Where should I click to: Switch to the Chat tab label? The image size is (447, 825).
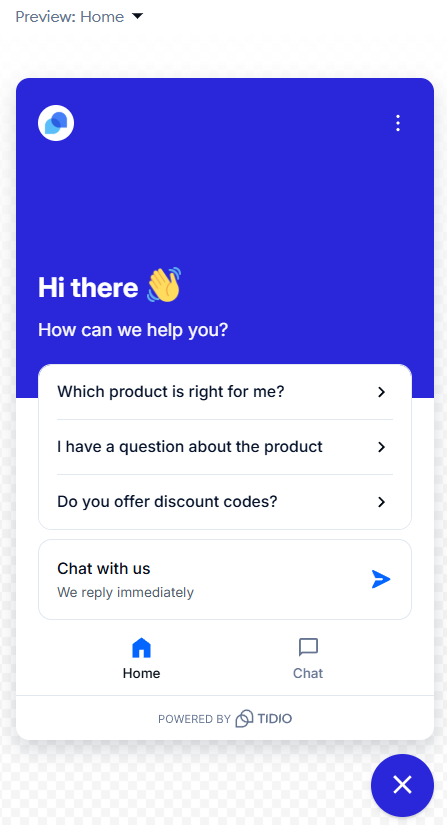click(x=308, y=673)
